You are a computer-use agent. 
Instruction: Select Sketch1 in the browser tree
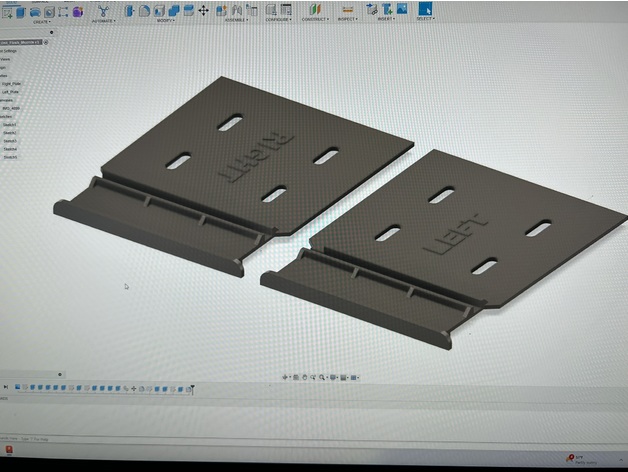(10, 125)
